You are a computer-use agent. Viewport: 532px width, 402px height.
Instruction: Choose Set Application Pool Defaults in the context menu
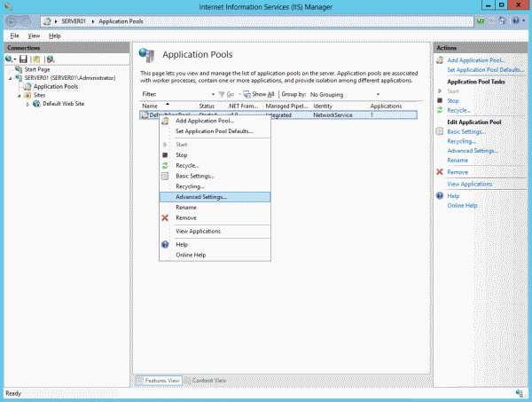(x=215, y=131)
